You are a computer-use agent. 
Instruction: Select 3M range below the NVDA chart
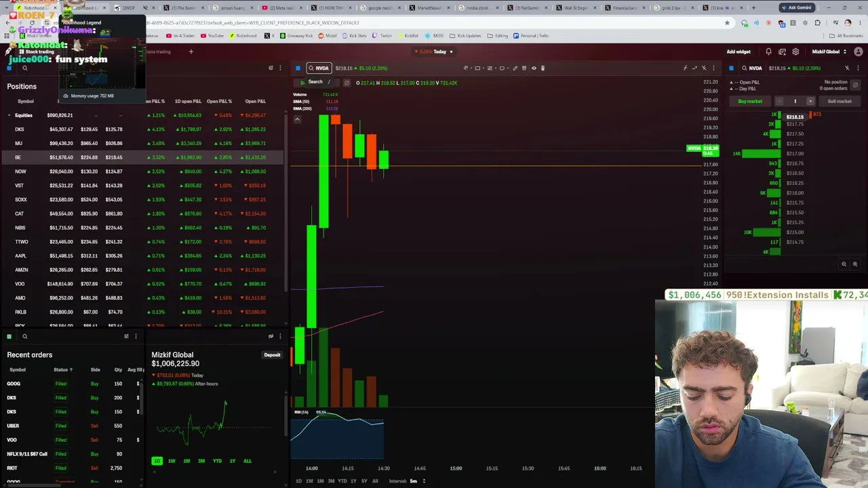pos(331,481)
